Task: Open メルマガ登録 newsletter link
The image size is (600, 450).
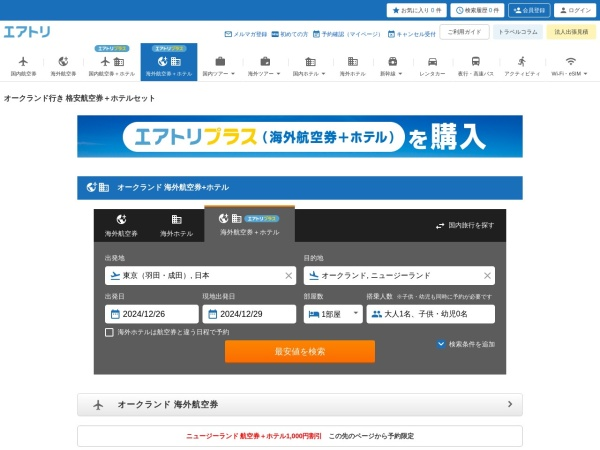Action: [x=246, y=34]
